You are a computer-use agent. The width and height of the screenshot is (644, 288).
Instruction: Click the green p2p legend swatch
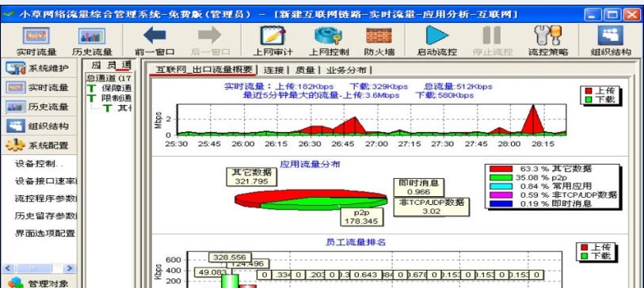(x=501, y=177)
